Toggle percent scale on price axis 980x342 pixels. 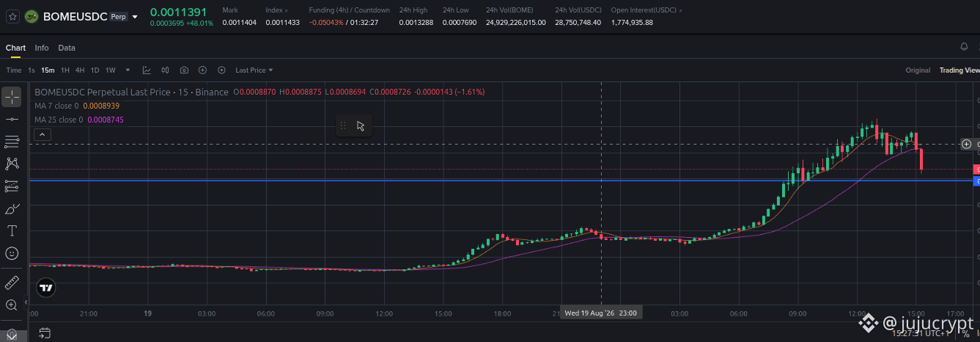tap(965, 333)
